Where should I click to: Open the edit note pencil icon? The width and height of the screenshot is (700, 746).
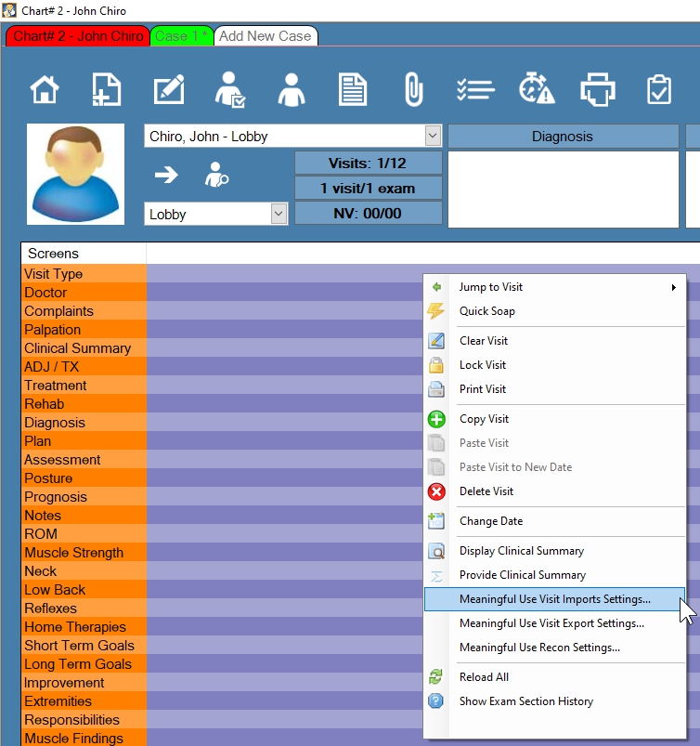(168, 90)
